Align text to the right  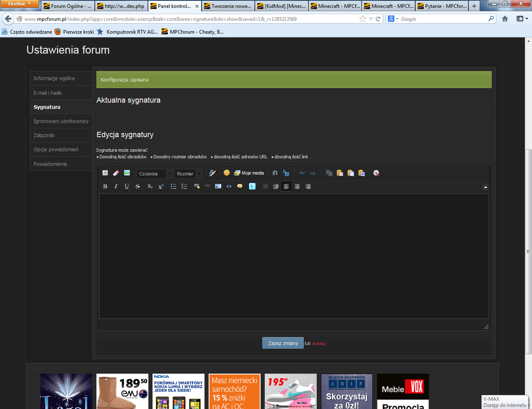click(308, 187)
